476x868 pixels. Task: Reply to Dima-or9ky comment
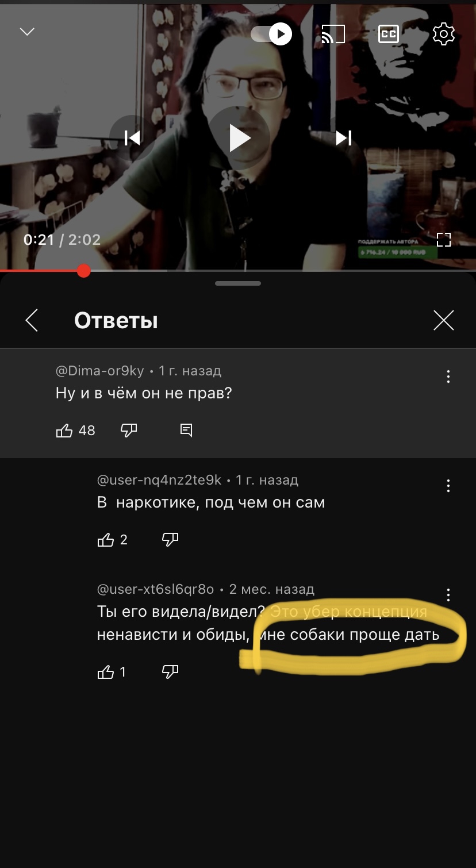coord(186,430)
